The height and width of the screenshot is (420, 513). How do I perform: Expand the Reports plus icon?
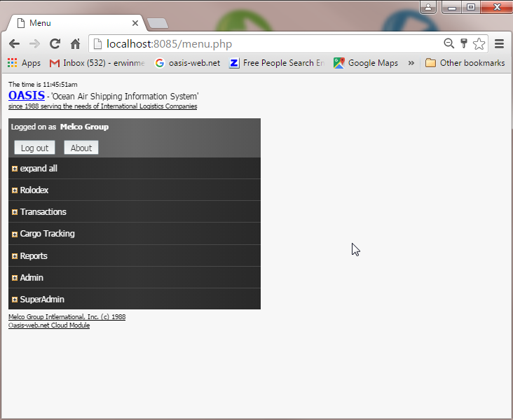click(15, 256)
